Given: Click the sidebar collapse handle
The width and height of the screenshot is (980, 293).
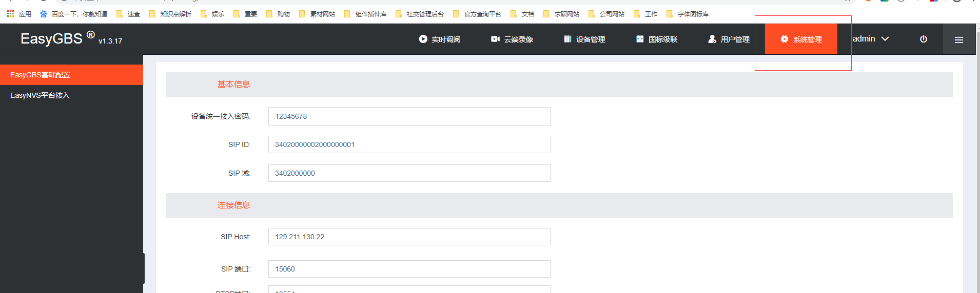Looking at the screenshot, I should [x=144, y=268].
